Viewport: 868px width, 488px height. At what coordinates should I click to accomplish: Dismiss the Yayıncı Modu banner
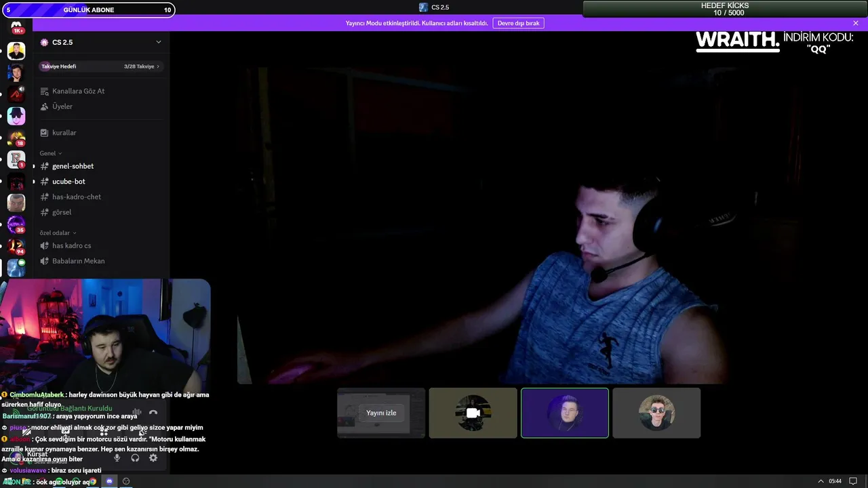pos(856,23)
